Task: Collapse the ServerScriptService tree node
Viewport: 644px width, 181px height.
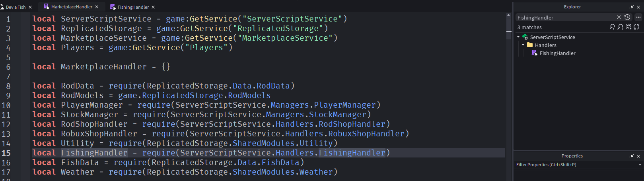Action: (519, 37)
